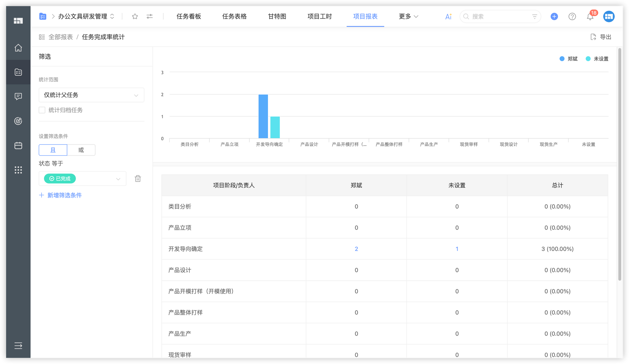Toggle the 未设置 legend item
Image resolution: width=629 pixels, height=364 pixels.
(597, 58)
